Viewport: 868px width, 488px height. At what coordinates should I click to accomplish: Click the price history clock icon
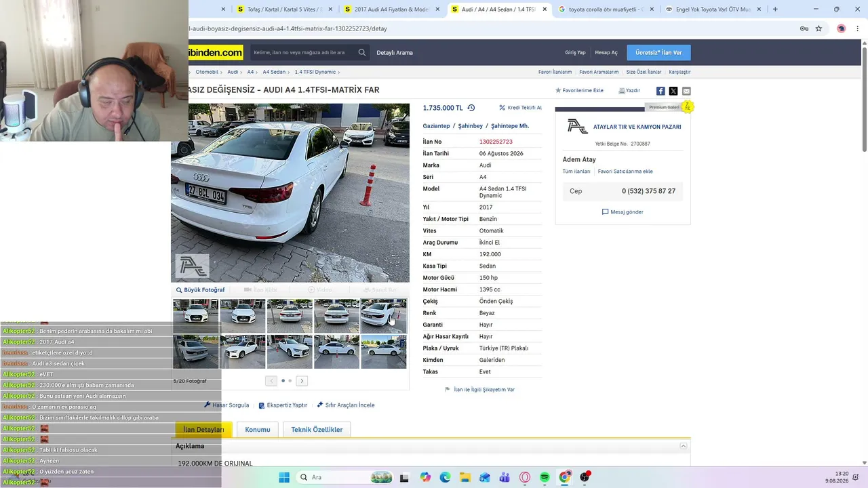coord(471,108)
